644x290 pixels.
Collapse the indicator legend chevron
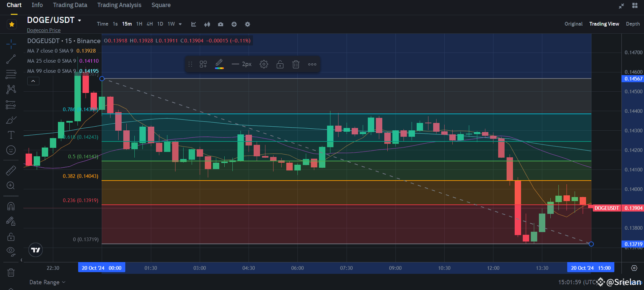[x=33, y=81]
